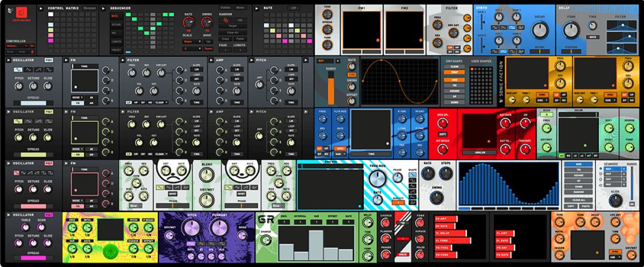Toggle POLY on the pink oscillator
Image resolution: width=644 pixels, height=267 pixels.
[x=49, y=163]
